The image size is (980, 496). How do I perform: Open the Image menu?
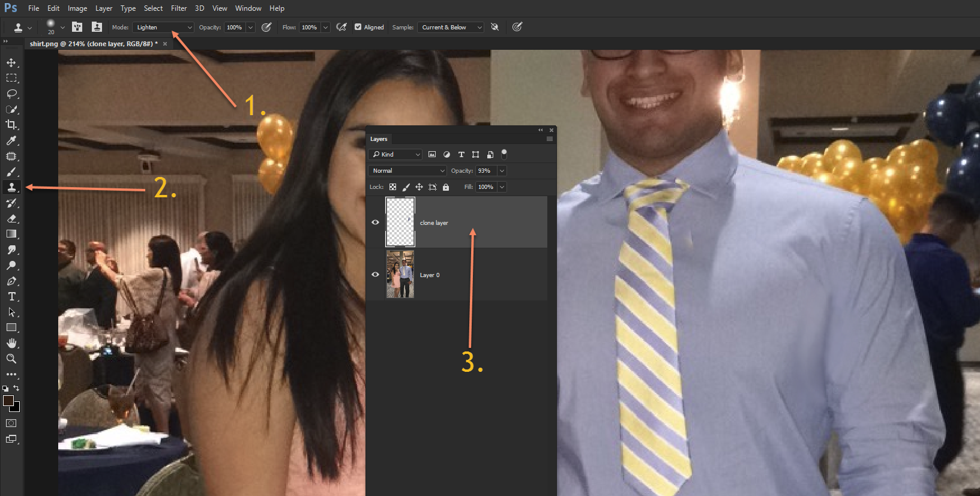tap(77, 8)
